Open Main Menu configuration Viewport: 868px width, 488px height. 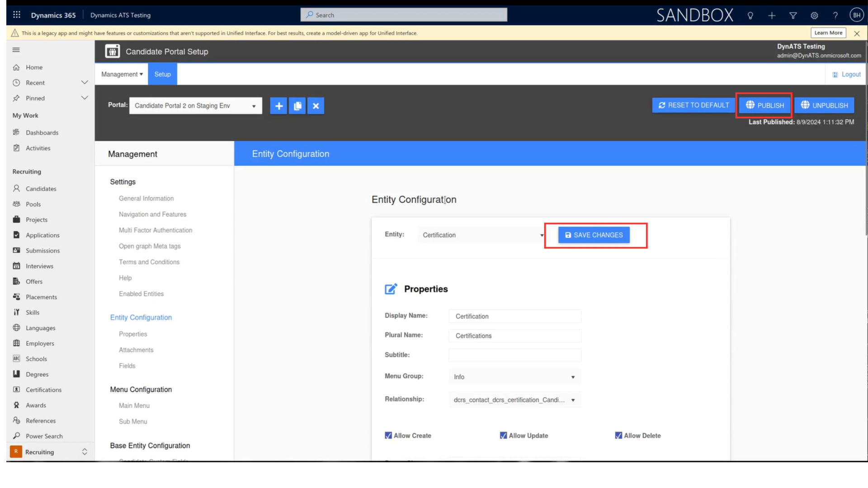pyautogui.click(x=134, y=405)
